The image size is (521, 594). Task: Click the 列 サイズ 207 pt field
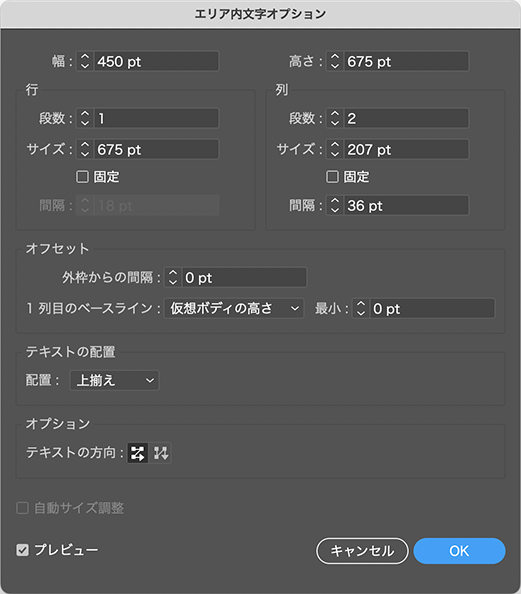pyautogui.click(x=406, y=149)
